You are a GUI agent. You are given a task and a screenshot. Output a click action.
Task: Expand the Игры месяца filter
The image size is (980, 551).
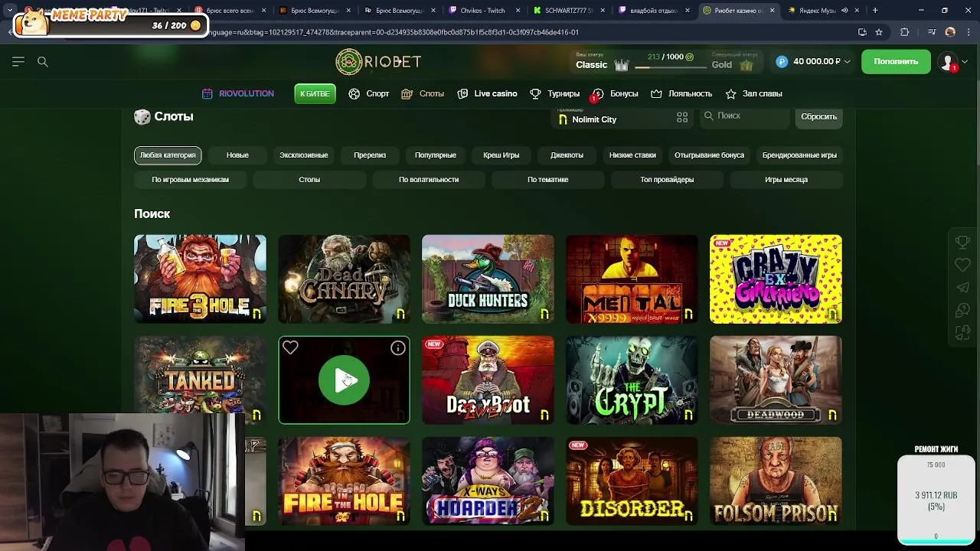click(x=786, y=180)
